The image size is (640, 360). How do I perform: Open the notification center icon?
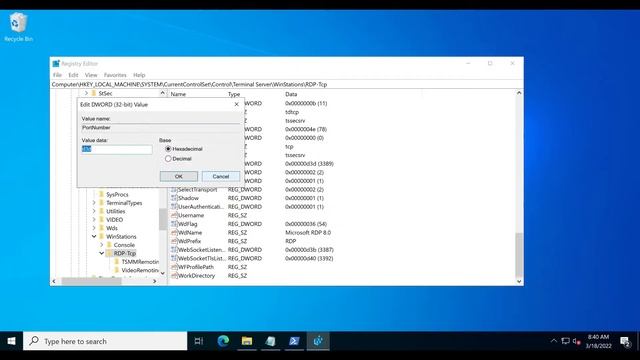click(625, 341)
